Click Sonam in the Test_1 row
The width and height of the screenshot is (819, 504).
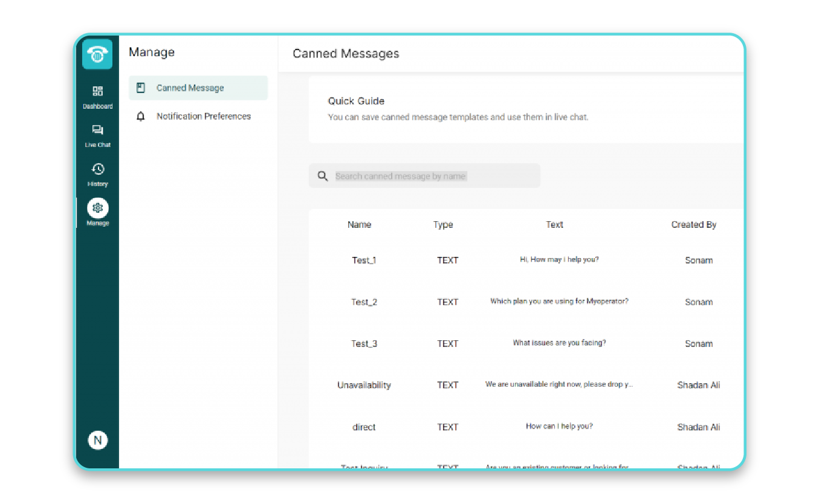point(699,260)
